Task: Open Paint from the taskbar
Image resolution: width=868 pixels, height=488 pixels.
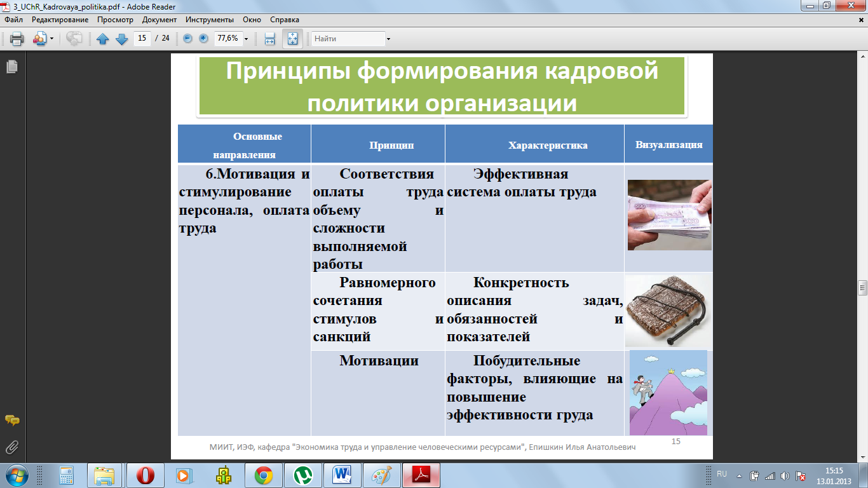Action: tap(382, 475)
